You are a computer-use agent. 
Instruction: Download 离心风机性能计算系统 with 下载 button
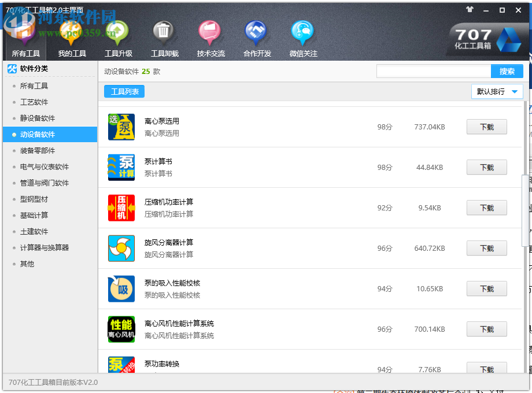coord(486,329)
